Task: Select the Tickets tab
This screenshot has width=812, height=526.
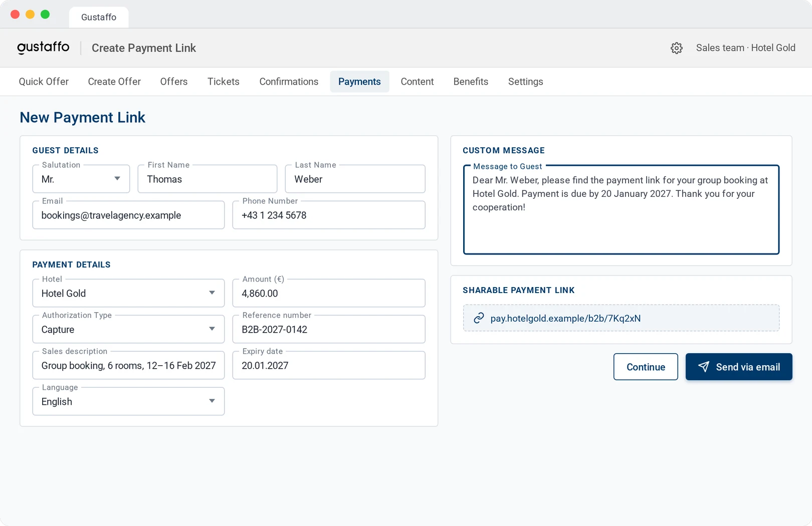Action: point(224,82)
